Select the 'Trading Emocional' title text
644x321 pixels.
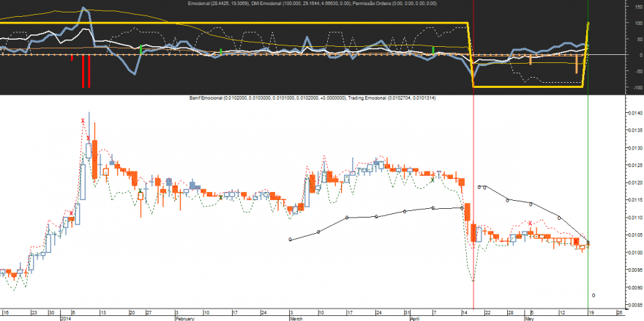point(368,98)
